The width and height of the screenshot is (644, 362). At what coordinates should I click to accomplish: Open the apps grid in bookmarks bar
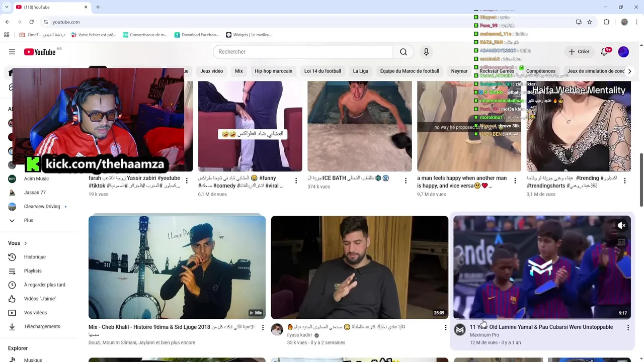click(x=7, y=35)
